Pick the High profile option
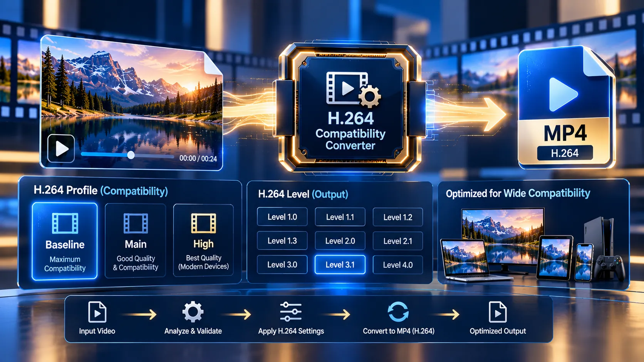Screen dimensions: 644x362 click(203, 240)
